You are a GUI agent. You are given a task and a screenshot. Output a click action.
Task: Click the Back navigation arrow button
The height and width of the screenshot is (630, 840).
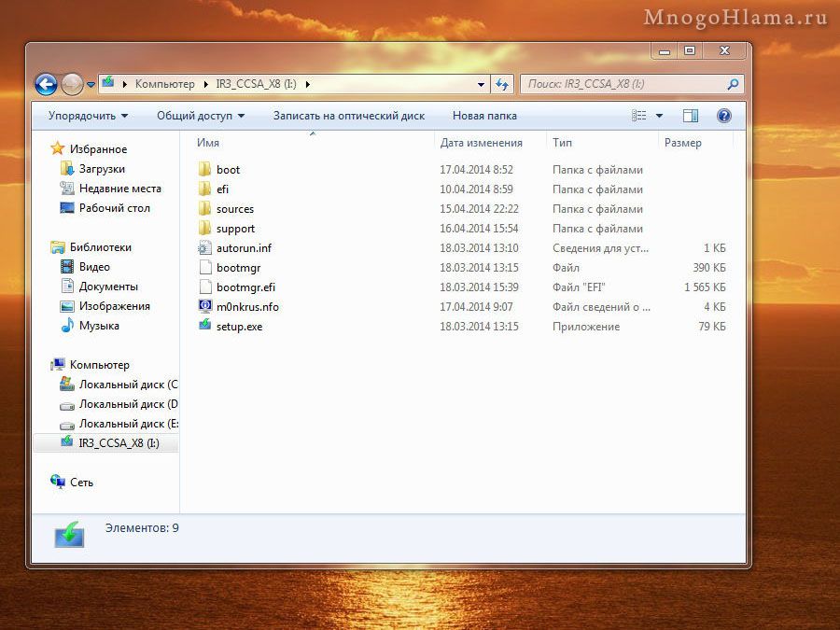[46, 84]
